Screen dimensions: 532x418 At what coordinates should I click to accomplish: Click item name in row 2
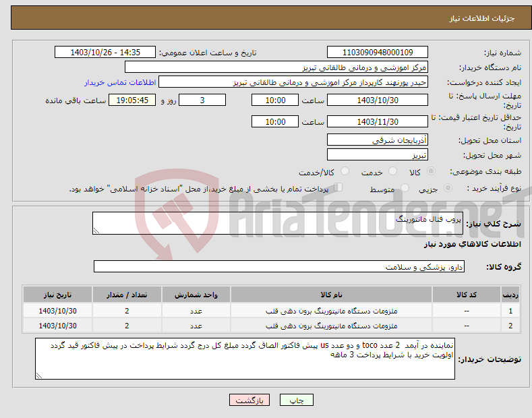coord(331,326)
